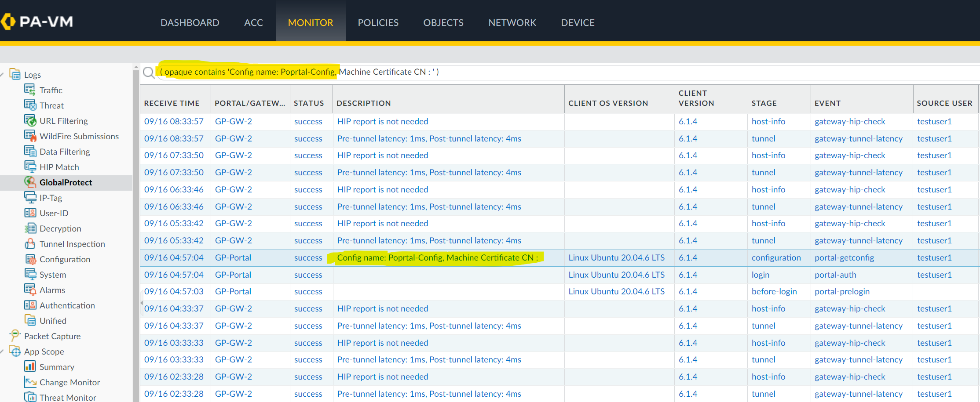The image size is (980, 402).
Task: Open the Change Monitor icon
Action: (30, 382)
